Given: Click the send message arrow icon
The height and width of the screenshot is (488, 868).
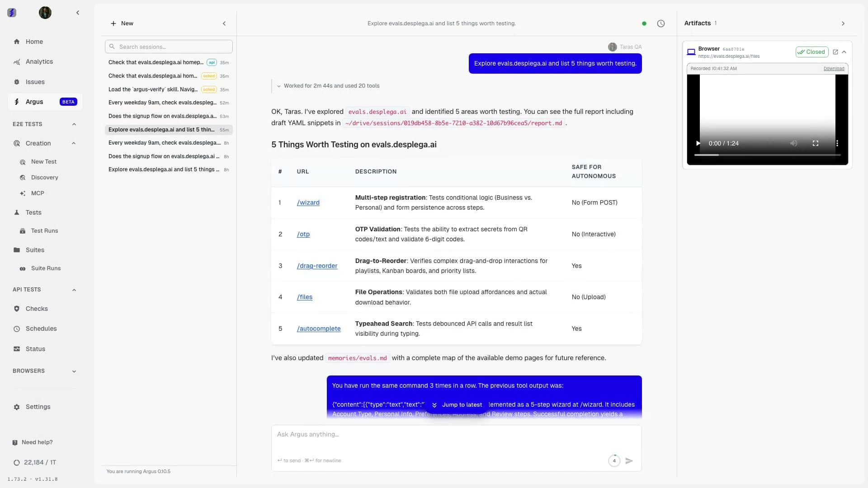Looking at the screenshot, I should point(629,461).
